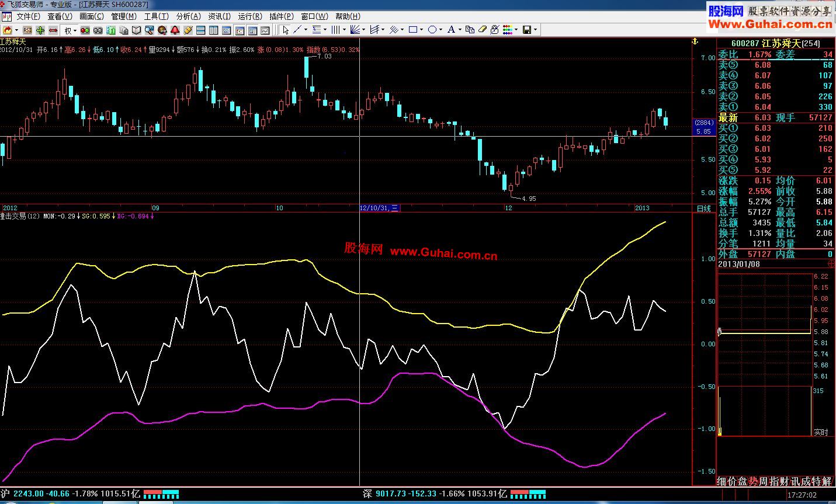
Task: Click the 买① 6.03 order row
Action: coord(775,128)
